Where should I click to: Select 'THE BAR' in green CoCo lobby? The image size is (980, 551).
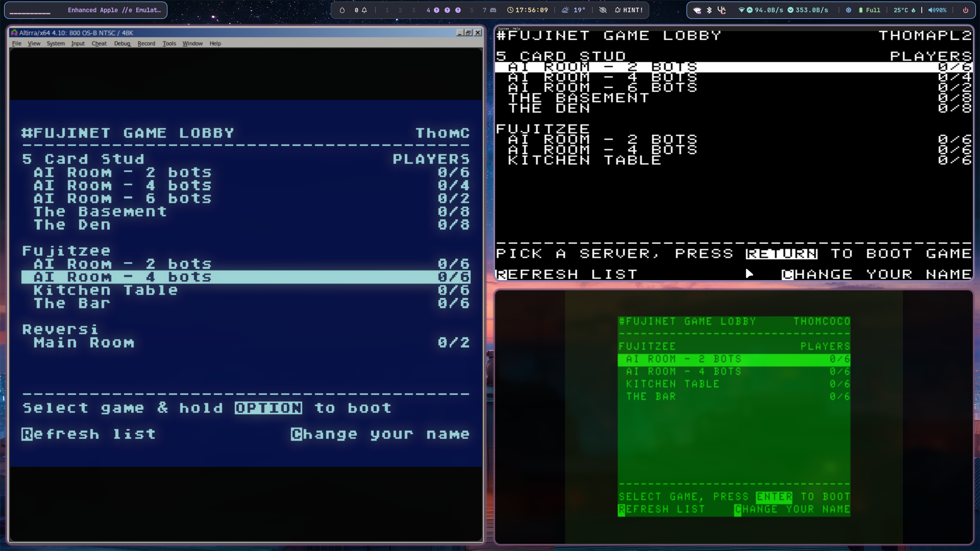[734, 396]
